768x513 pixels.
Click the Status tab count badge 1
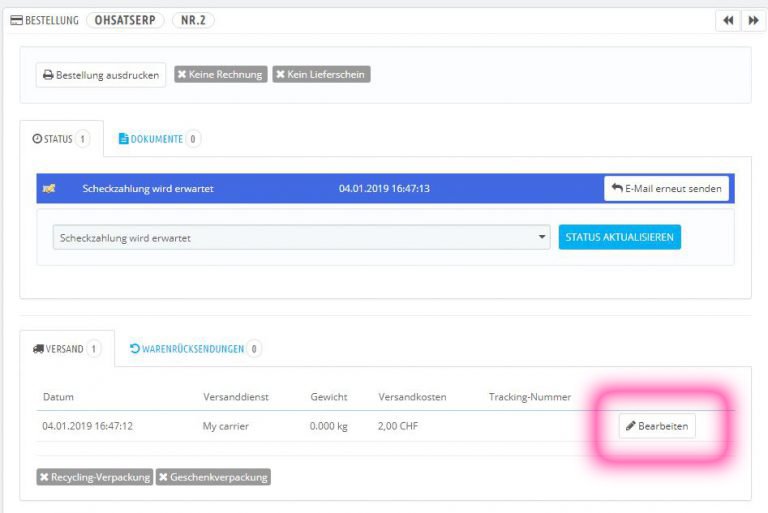pos(82,139)
